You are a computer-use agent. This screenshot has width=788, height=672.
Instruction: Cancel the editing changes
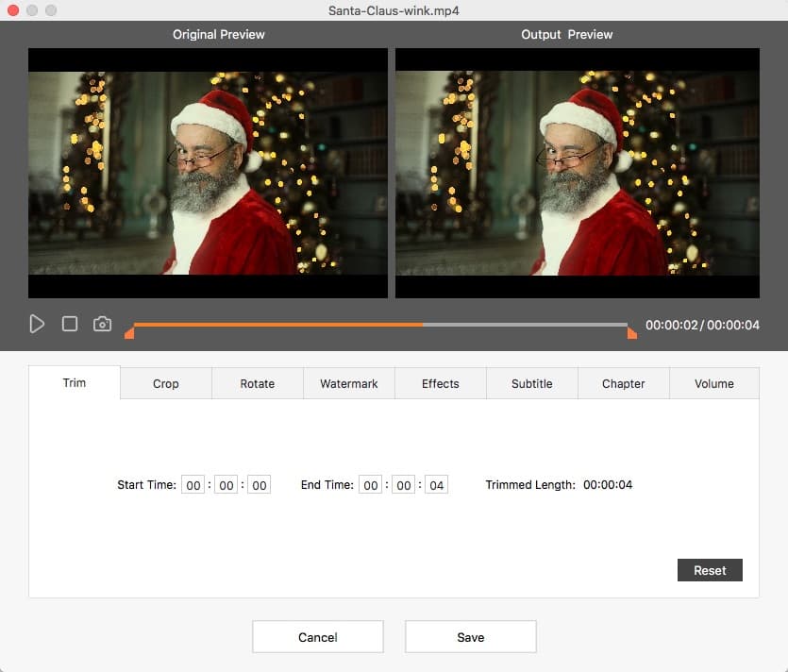317,636
